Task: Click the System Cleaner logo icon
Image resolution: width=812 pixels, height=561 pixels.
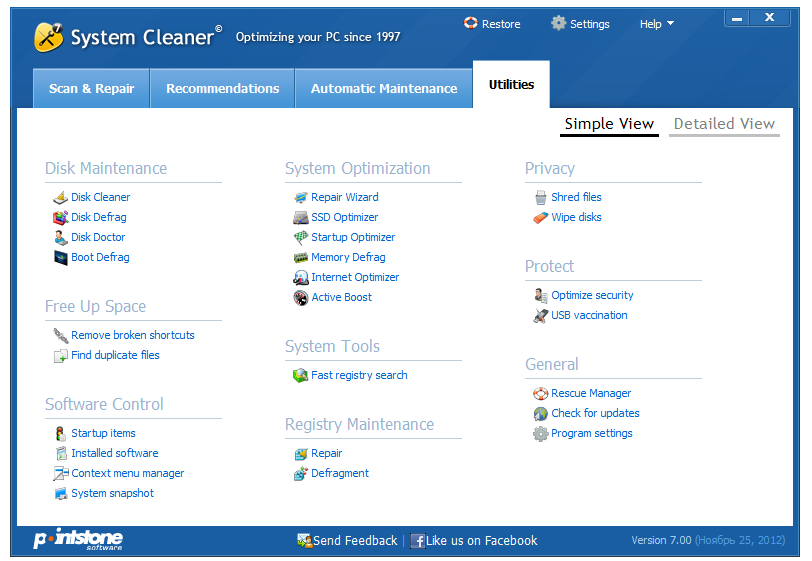Action: [48, 37]
